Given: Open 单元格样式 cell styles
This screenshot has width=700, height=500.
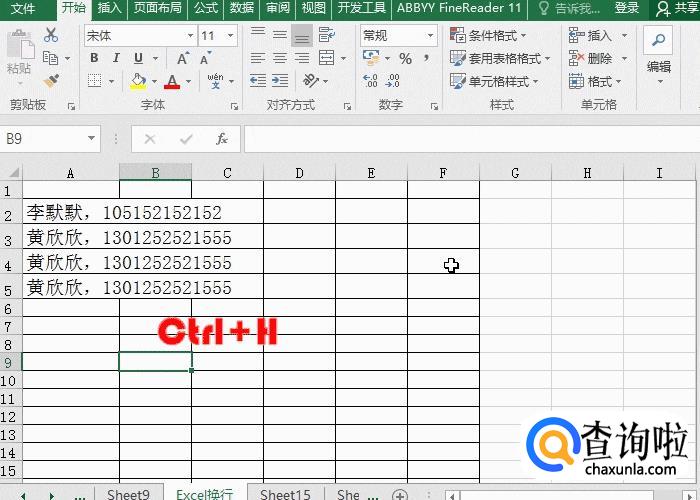Looking at the screenshot, I should pos(494,82).
